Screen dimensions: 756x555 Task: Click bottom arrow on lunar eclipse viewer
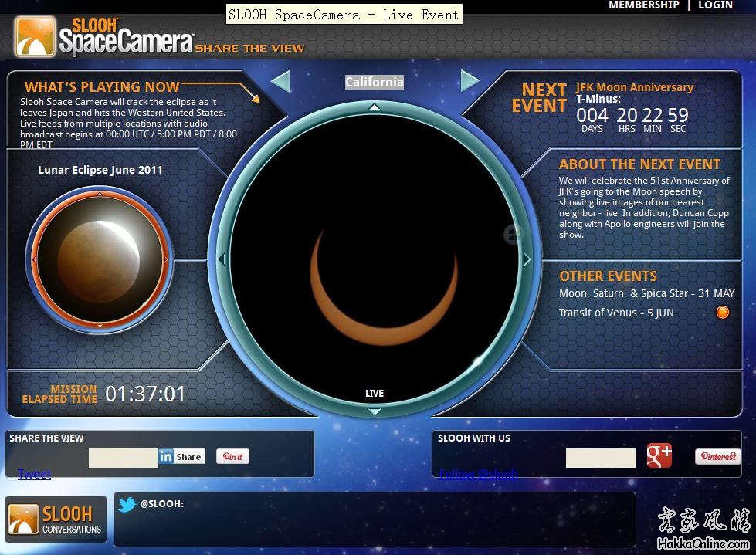100,327
